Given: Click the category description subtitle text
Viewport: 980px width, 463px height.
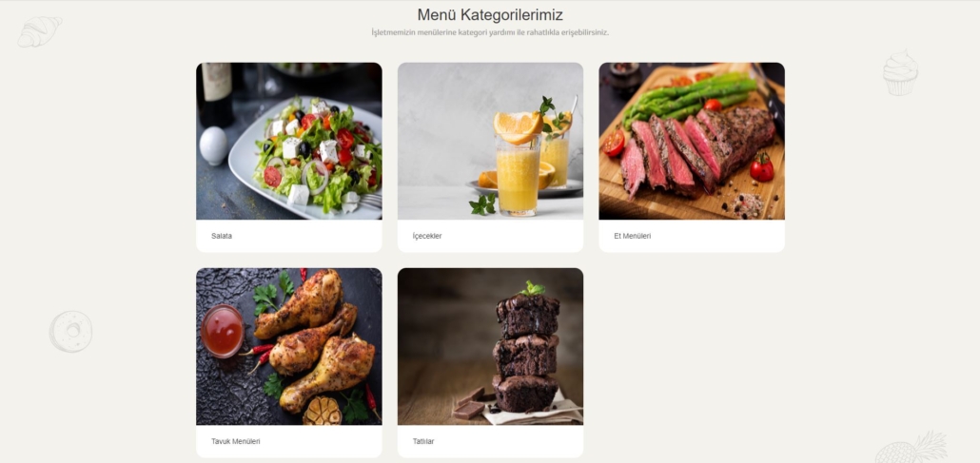Looking at the screenshot, I should (490, 32).
